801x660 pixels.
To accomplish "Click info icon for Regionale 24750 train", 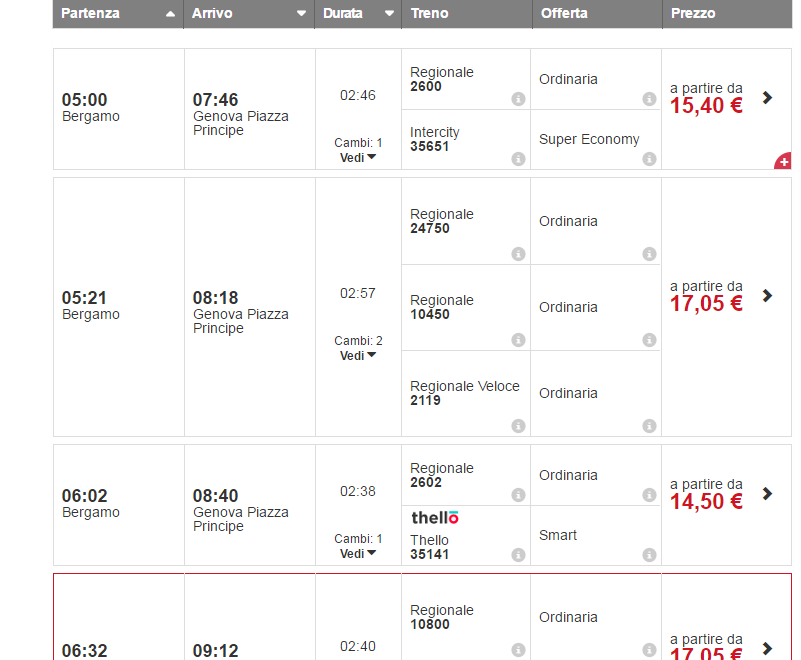I will click(518, 254).
